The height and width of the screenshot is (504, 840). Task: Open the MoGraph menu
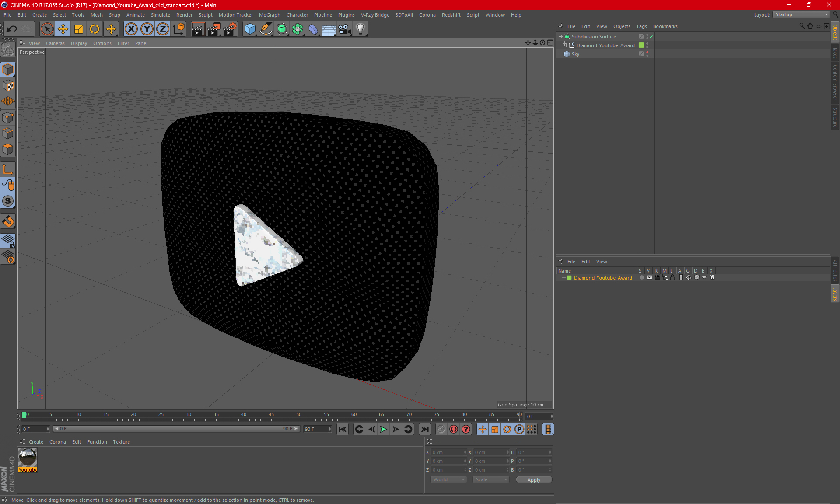[x=269, y=15]
